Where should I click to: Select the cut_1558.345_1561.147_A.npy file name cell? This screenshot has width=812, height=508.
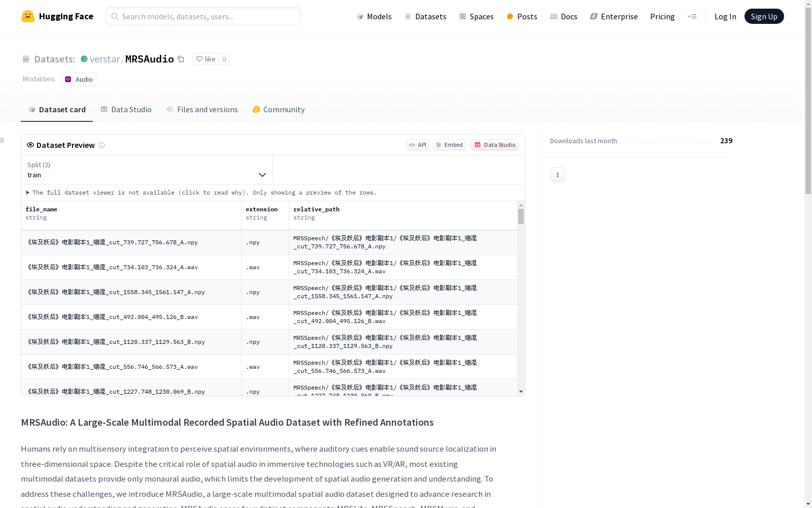click(x=131, y=292)
